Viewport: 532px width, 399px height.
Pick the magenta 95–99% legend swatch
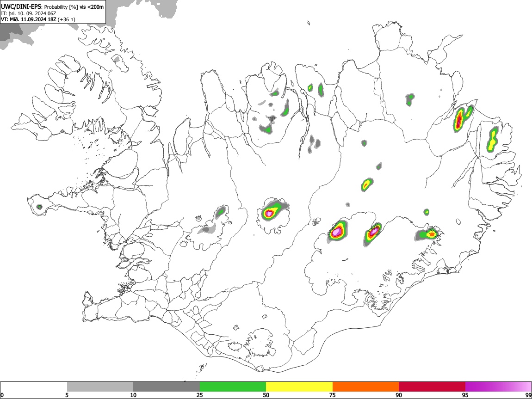pyautogui.click(x=498, y=387)
